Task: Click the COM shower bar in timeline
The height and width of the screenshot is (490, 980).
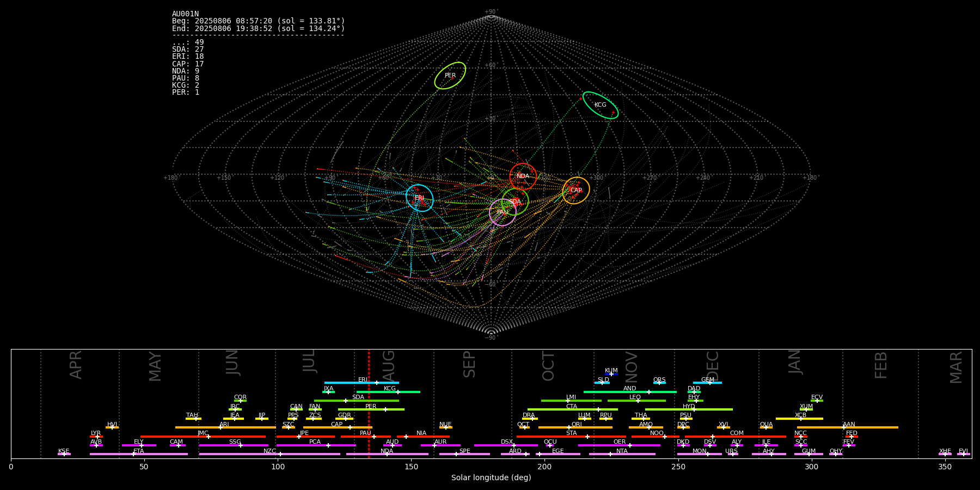Action: coord(736,436)
